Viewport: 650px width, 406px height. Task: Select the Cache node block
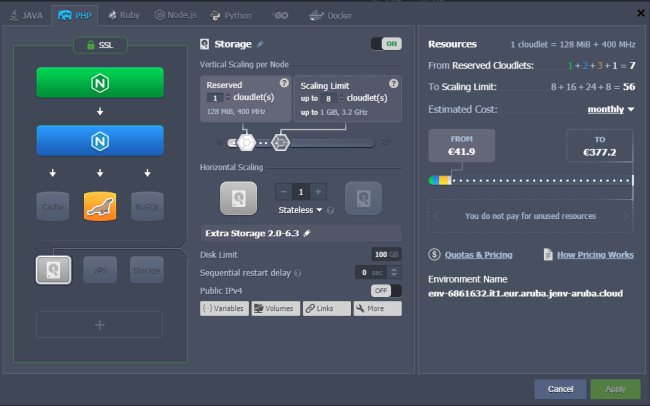click(x=52, y=205)
